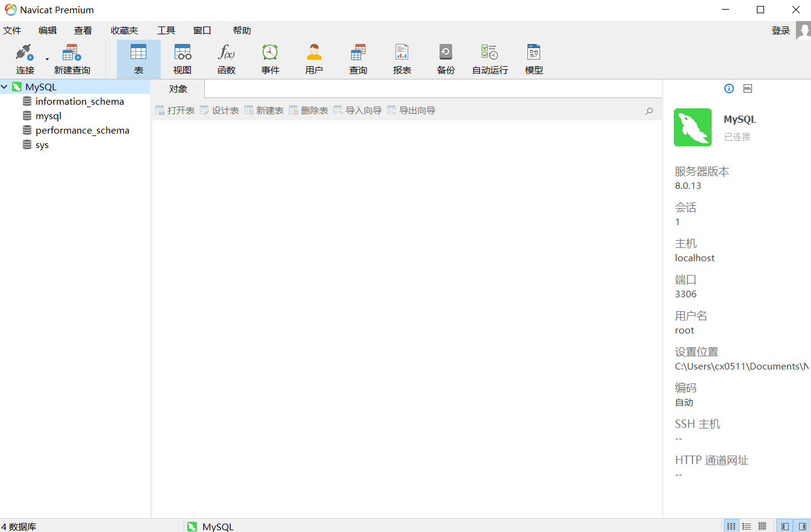Click server version value 8.0.13

688,186
